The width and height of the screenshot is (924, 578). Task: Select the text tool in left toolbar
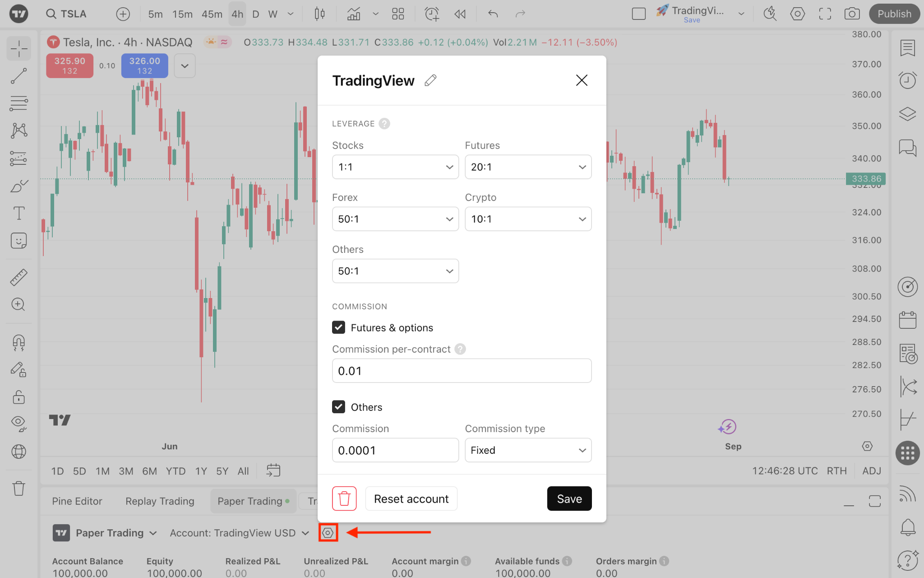pyautogui.click(x=18, y=213)
